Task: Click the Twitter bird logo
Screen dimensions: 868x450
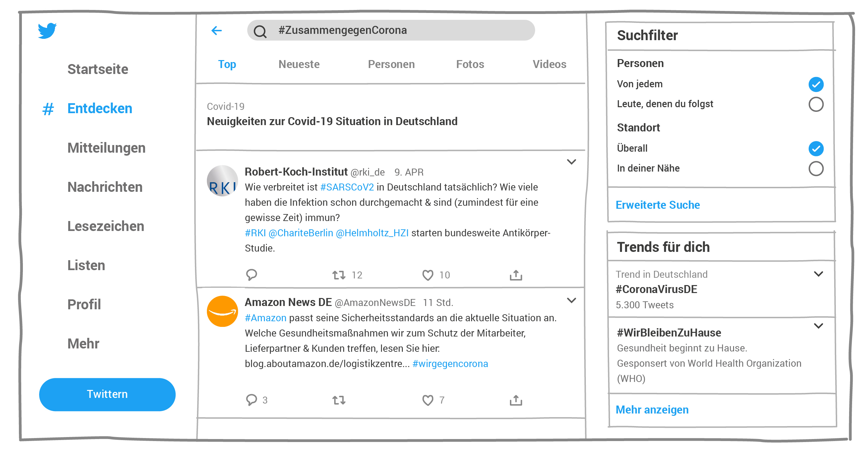Action: [x=47, y=31]
